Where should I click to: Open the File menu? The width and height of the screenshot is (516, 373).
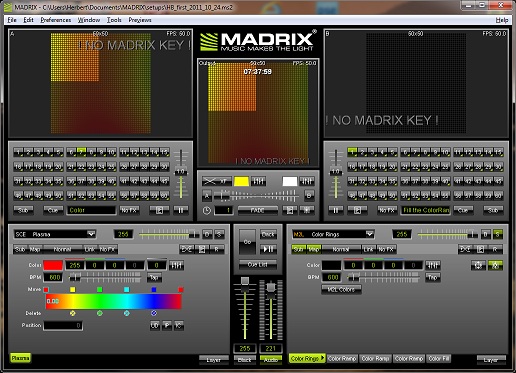(x=12, y=20)
